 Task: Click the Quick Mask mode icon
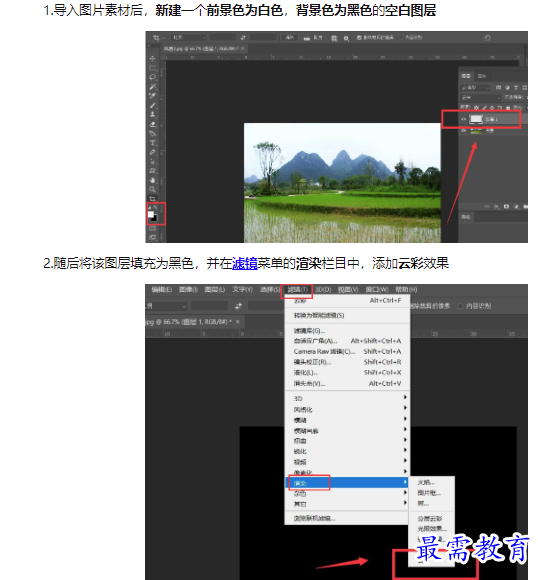pyautogui.click(x=152, y=229)
